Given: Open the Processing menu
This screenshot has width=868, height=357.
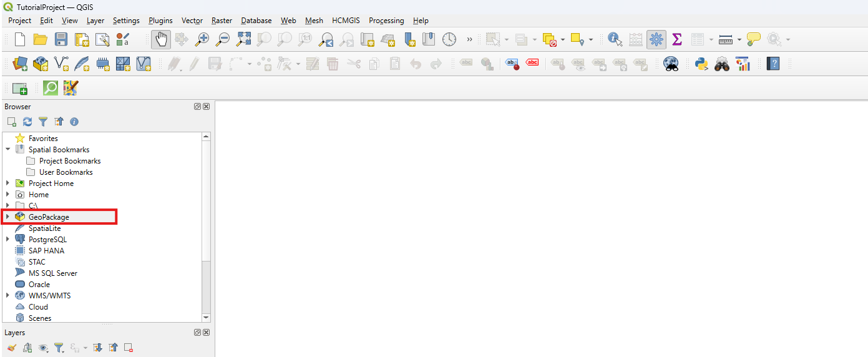Looking at the screenshot, I should point(386,21).
